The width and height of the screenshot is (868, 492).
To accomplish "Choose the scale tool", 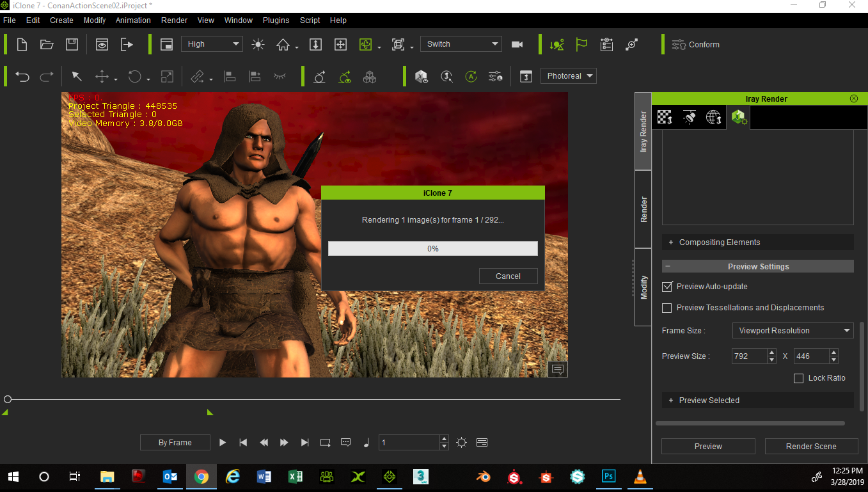I will (x=167, y=77).
